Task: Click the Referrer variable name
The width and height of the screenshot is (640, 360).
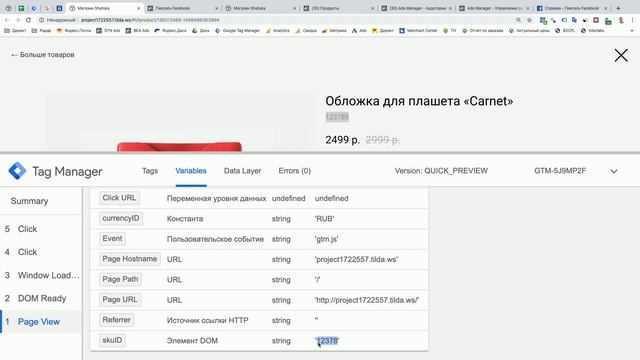Action: (116, 320)
